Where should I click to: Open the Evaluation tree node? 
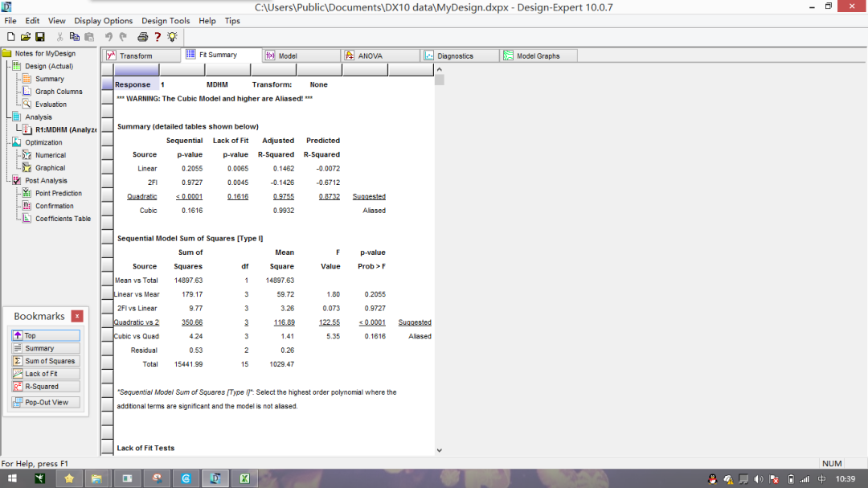51,105
